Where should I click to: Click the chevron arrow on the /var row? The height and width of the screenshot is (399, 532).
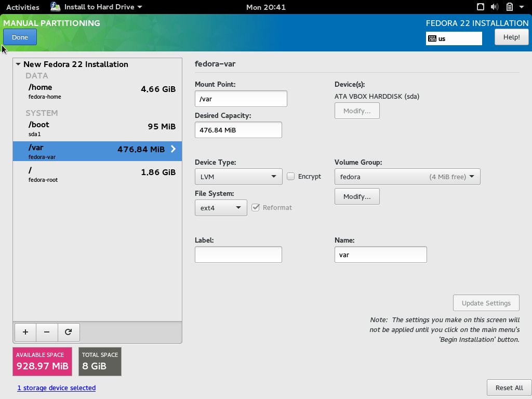pyautogui.click(x=174, y=149)
